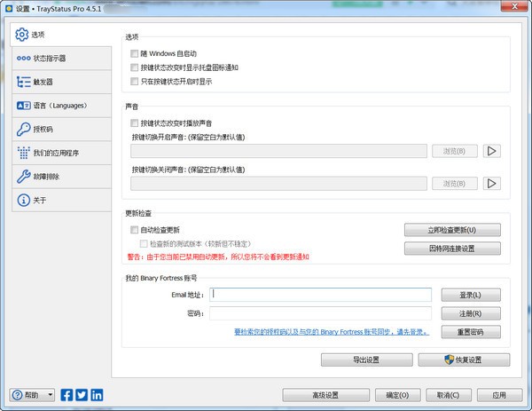The height and width of the screenshot is (411, 532).
Task: Click the 授权码 key icon
Action: (x=23, y=130)
